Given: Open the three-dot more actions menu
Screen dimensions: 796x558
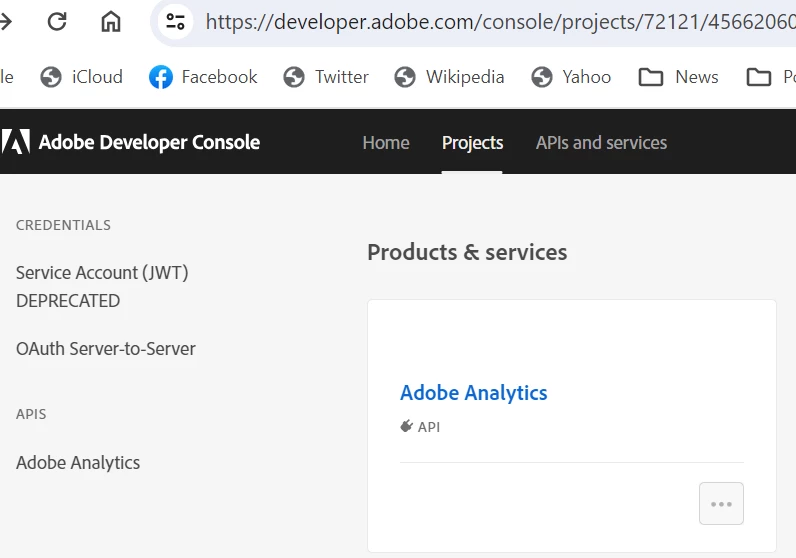Looking at the screenshot, I should tap(721, 503).
